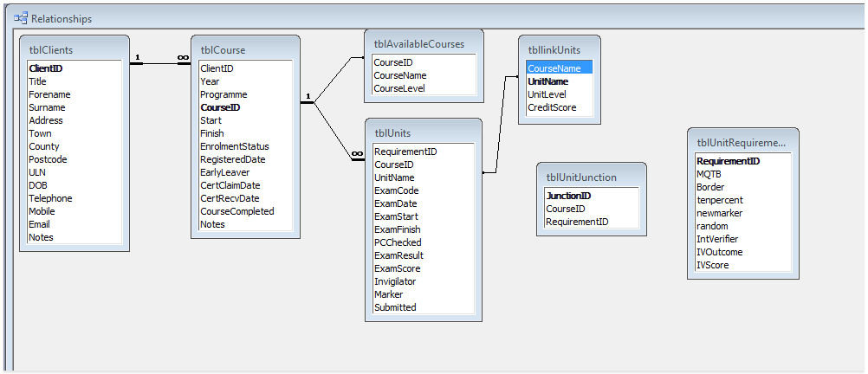Select Email field in tblClients
The width and height of the screenshot is (868, 374).
pyautogui.click(x=74, y=224)
